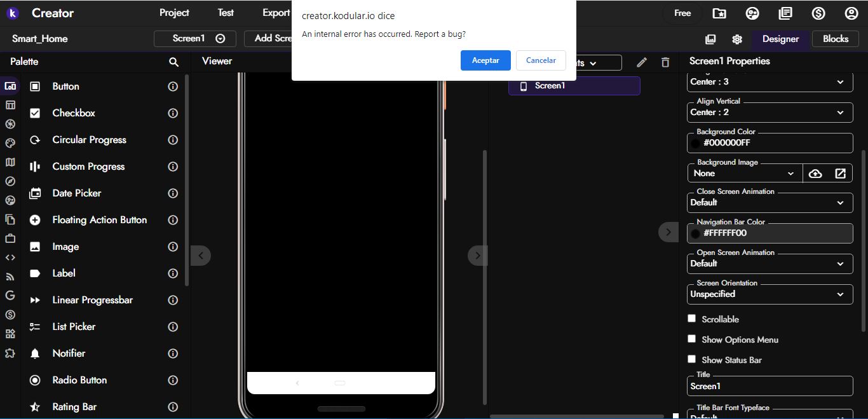Open Align Vertical Center : 2 dropdown
This screenshot has height=419, width=868.
point(770,113)
